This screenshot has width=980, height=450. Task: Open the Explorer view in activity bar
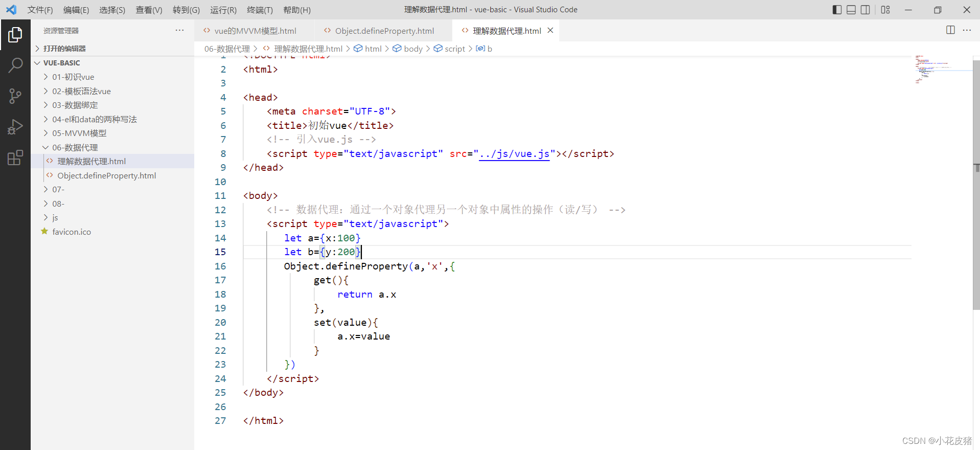click(15, 35)
